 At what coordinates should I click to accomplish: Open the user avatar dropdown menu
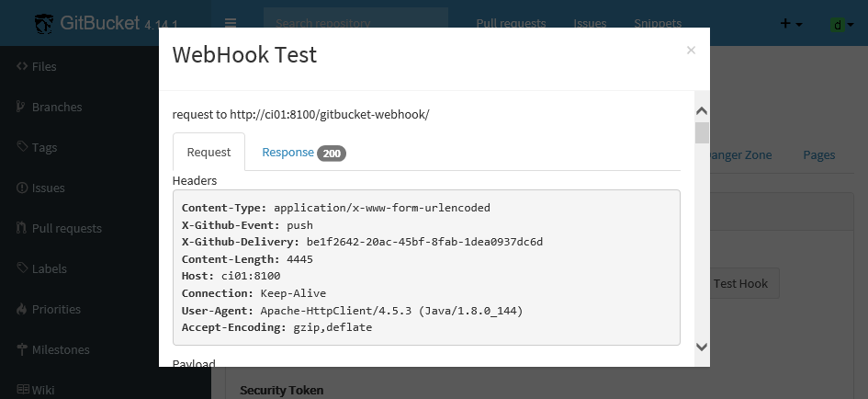[x=841, y=24]
